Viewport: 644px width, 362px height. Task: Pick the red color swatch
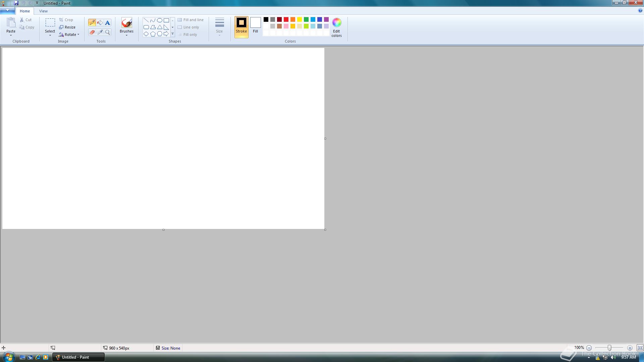pyautogui.click(x=286, y=19)
